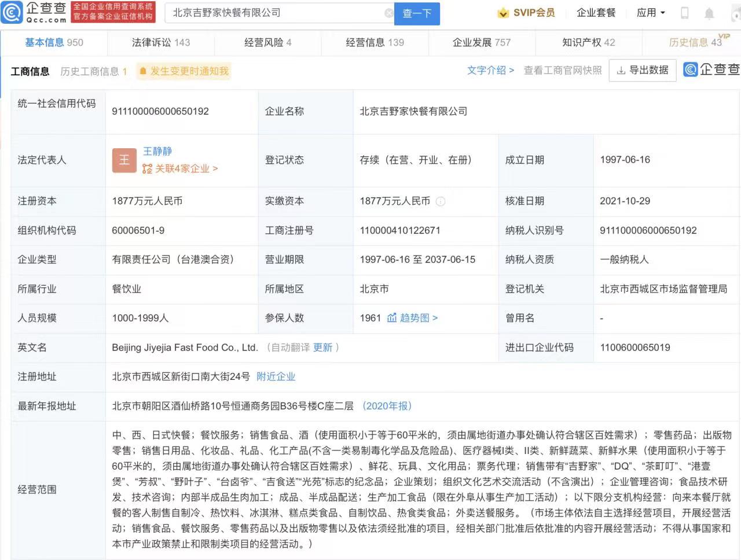The height and width of the screenshot is (560, 741).
Task: Open 查看工商官网快照 link
Action: (563, 70)
